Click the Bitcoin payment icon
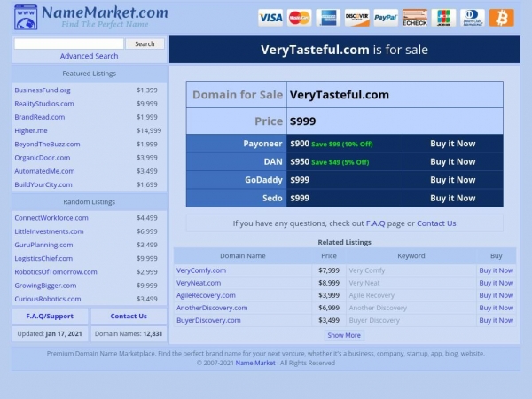 point(502,18)
